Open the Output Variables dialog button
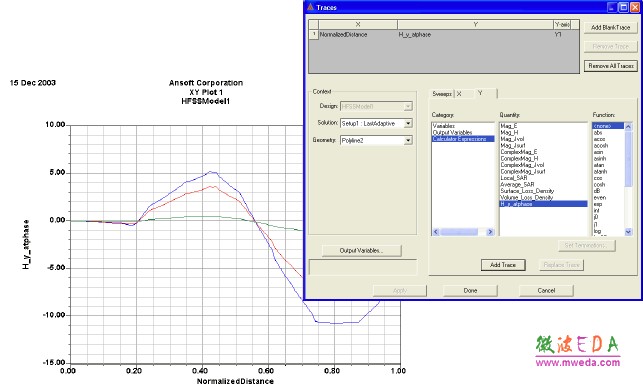The image size is (643, 392). coord(361,251)
